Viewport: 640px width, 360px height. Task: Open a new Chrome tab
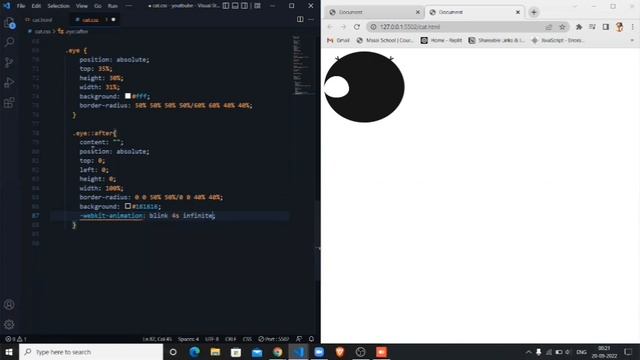point(533,12)
